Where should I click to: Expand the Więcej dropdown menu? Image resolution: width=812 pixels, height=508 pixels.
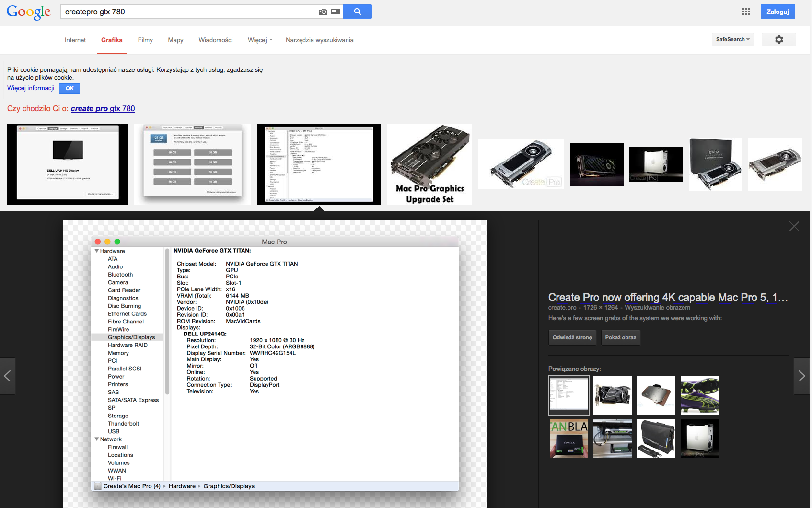[x=260, y=40]
